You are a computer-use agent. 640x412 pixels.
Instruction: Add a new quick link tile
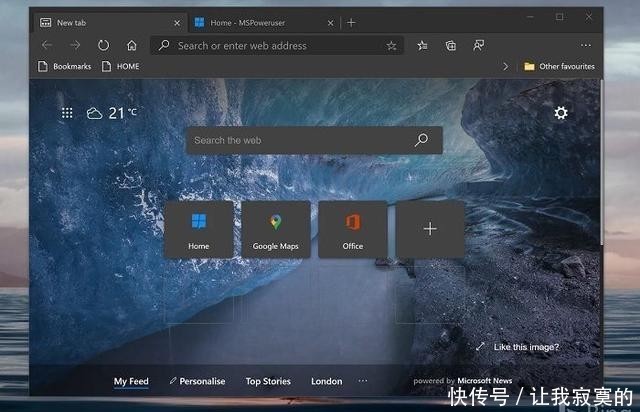(x=430, y=229)
